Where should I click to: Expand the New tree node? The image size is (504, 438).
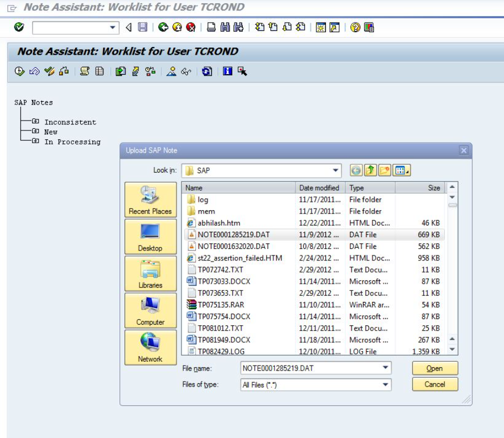[35, 131]
